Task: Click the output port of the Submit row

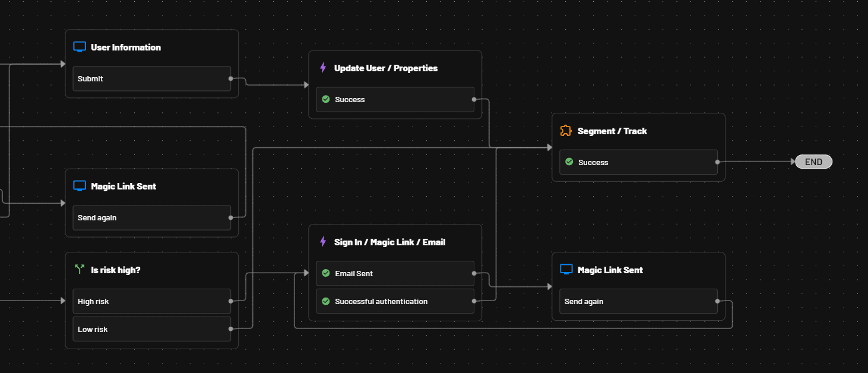Action: [230, 78]
